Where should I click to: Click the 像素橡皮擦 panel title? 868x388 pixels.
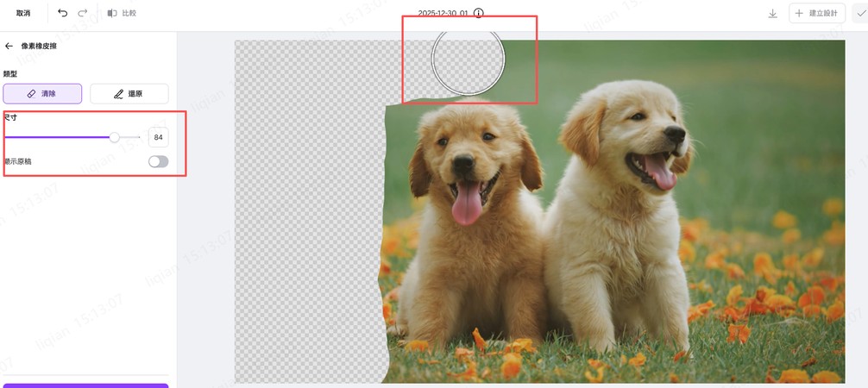39,46
